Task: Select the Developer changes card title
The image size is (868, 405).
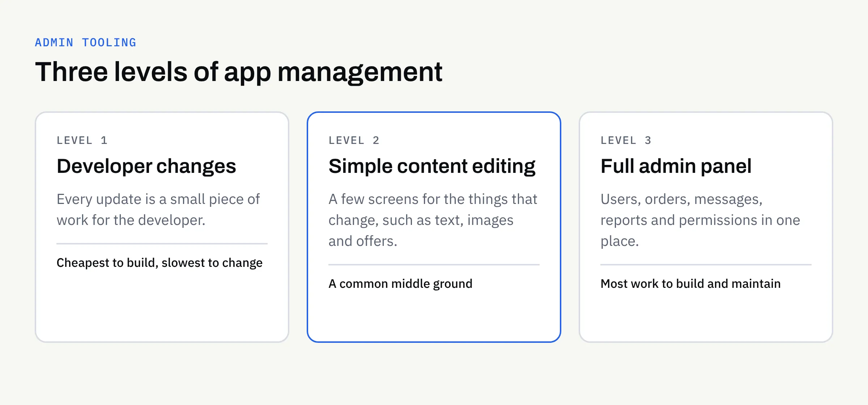Action: click(146, 167)
